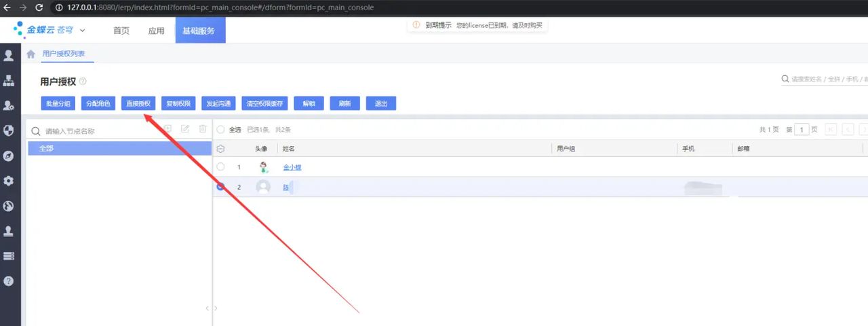Click the 姓名 column header
This screenshot has width=868, height=326.
[x=288, y=149]
